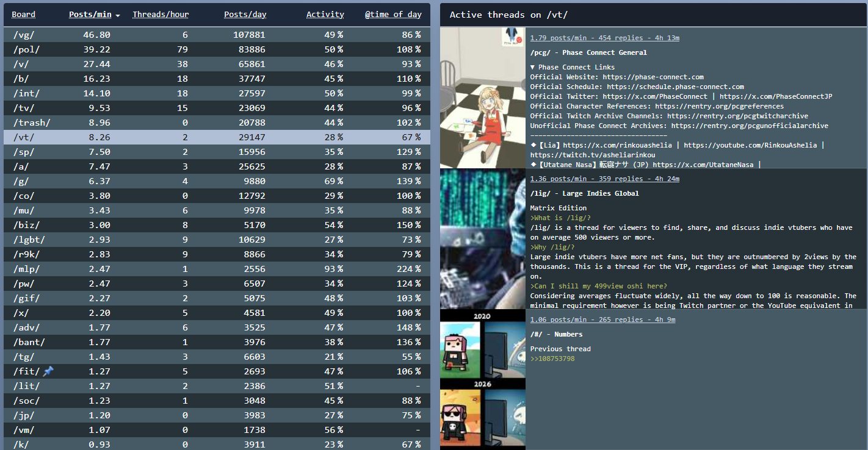Screen dimensions: 868x450
Task: Open the Large Indies Global thread thumbnail
Action: (x=483, y=239)
